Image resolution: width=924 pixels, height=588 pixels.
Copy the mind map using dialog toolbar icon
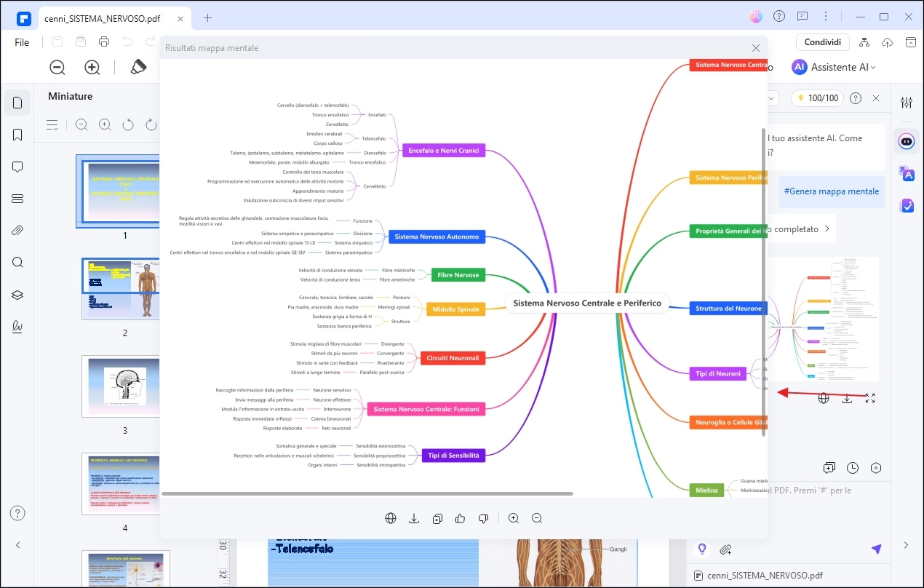click(437, 518)
